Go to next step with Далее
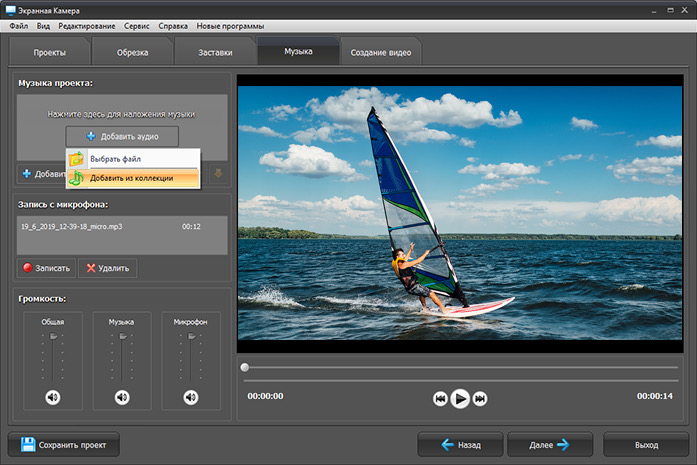Viewport: 697px width, 465px height. [x=550, y=445]
